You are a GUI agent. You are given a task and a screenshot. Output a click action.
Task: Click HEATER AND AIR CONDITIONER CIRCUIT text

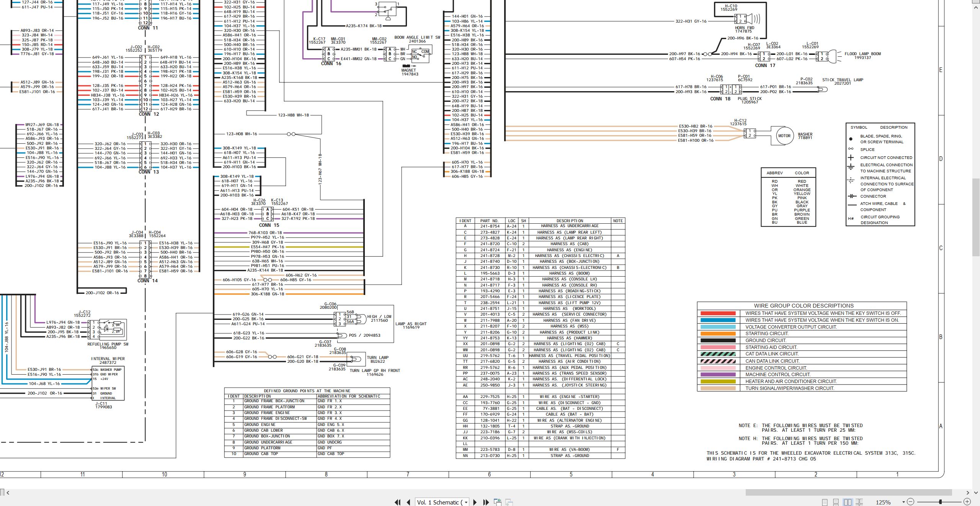click(x=791, y=382)
